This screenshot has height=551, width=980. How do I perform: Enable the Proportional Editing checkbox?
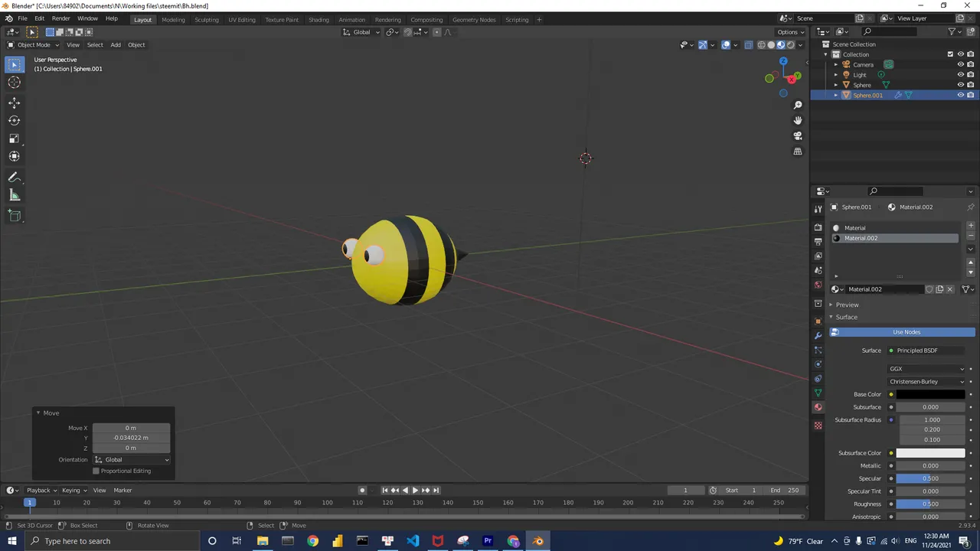[x=96, y=471]
